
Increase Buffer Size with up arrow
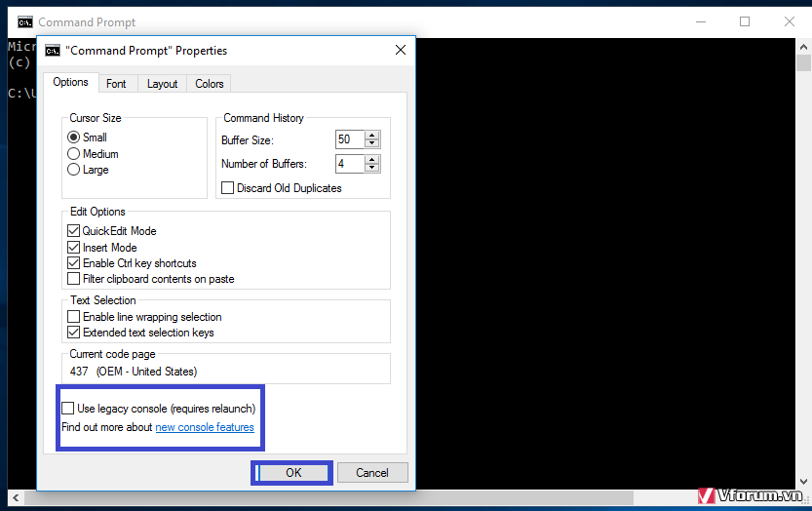[x=371, y=136]
